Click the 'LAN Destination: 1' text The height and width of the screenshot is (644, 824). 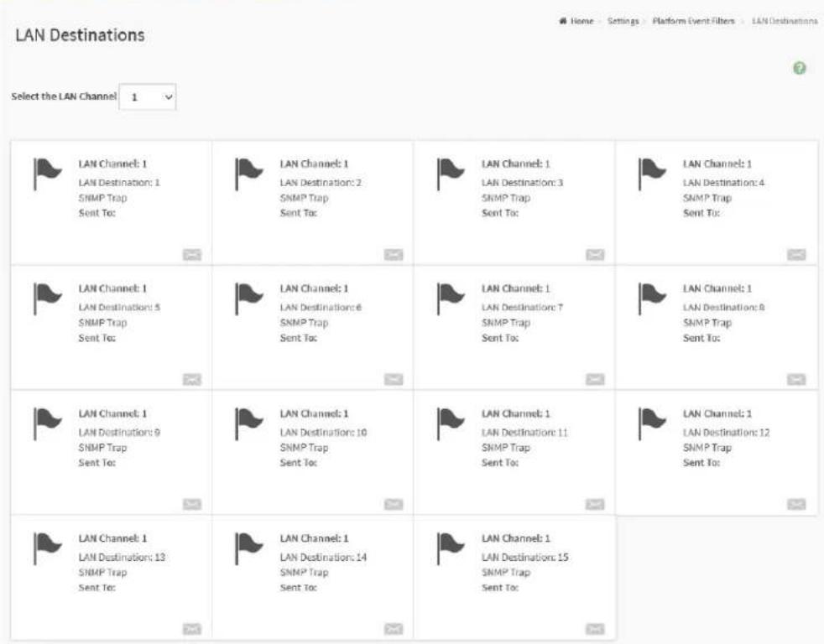click(119, 183)
